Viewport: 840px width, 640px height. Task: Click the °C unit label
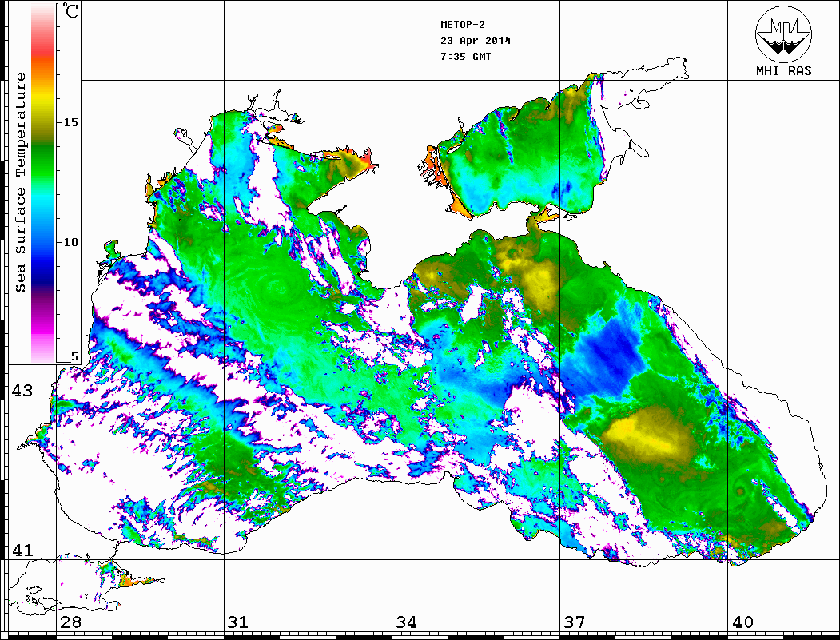point(70,10)
